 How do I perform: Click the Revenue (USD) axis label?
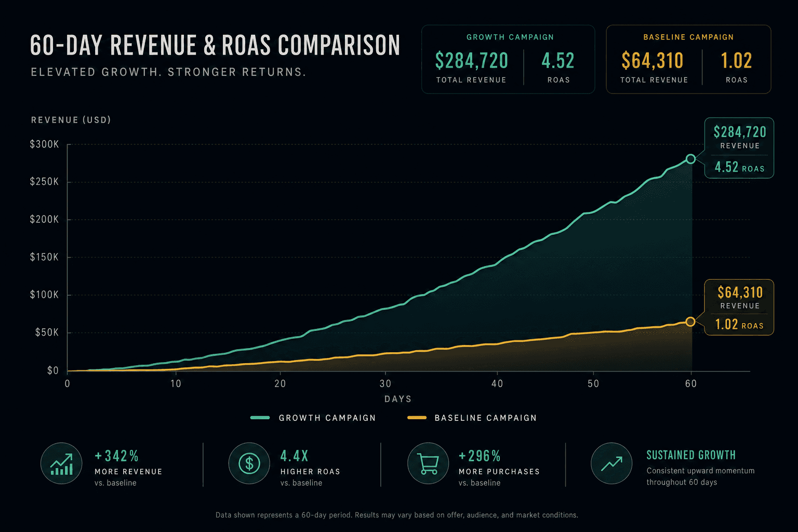tap(71, 120)
